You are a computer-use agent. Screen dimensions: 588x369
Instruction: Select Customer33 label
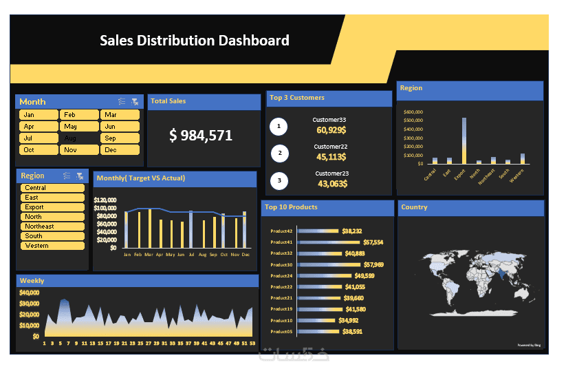click(329, 120)
